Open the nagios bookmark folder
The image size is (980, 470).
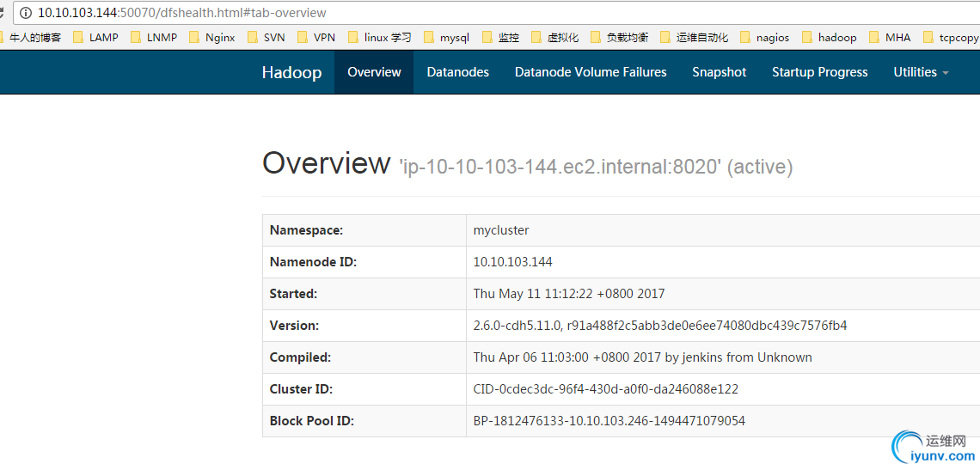[764, 38]
